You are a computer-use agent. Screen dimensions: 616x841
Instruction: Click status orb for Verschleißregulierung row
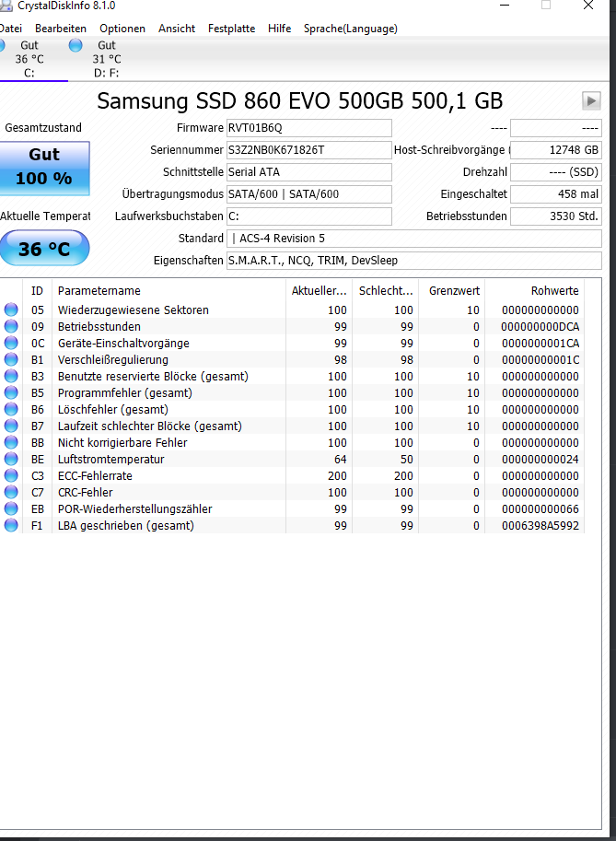(x=11, y=359)
